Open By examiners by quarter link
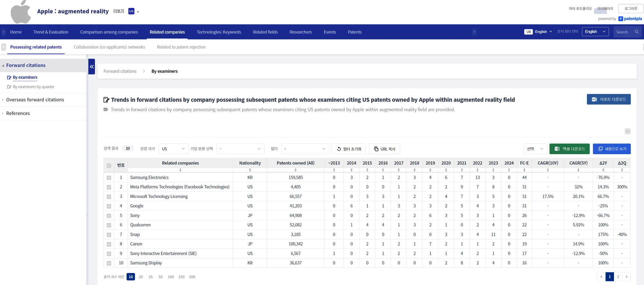 pos(33,87)
